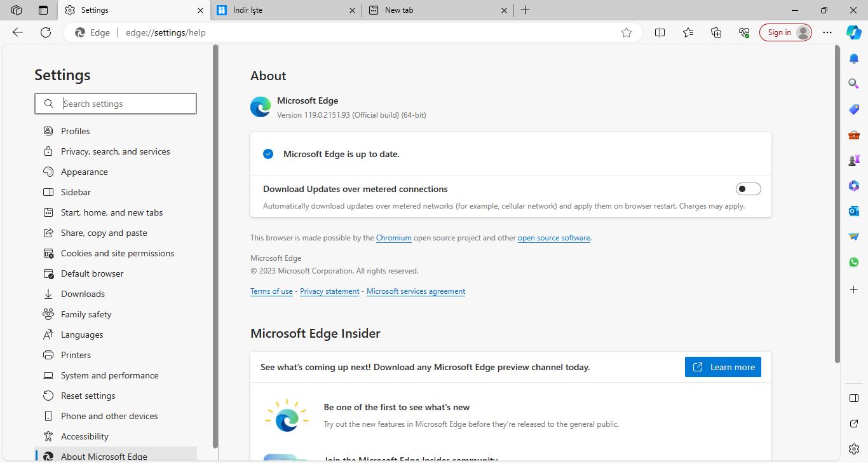
Task: Switch to the New tab tab
Action: 437,10
